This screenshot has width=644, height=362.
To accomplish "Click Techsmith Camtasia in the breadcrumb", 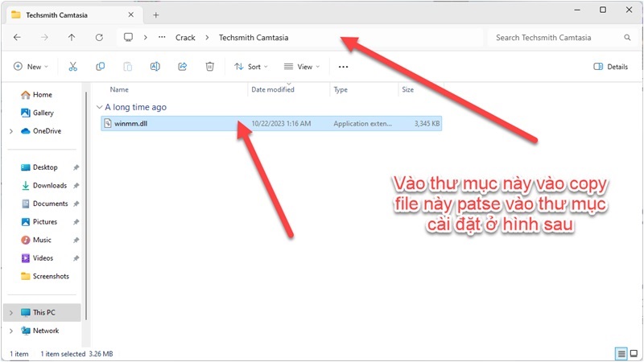I will [x=254, y=37].
